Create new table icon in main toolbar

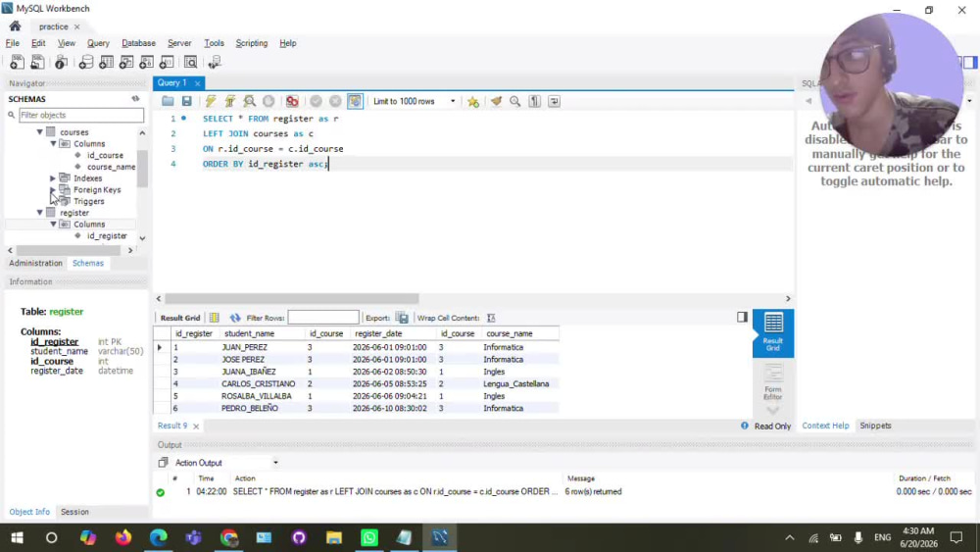[106, 62]
